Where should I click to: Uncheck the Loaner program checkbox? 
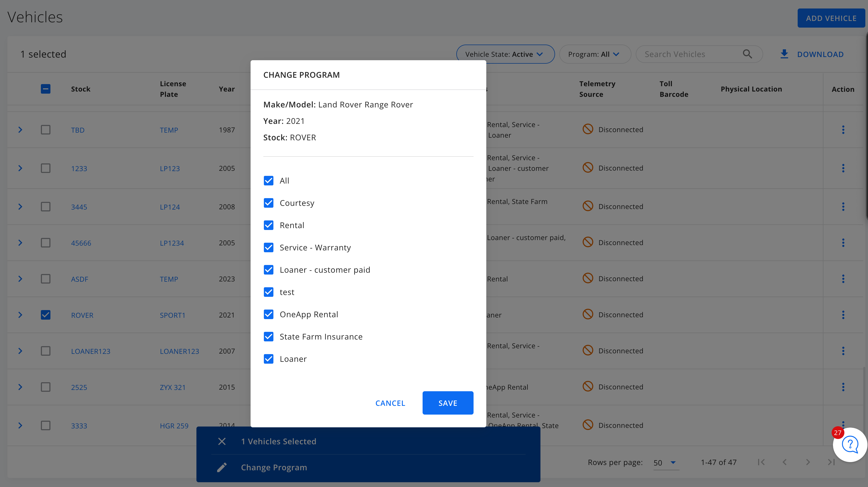point(269,359)
